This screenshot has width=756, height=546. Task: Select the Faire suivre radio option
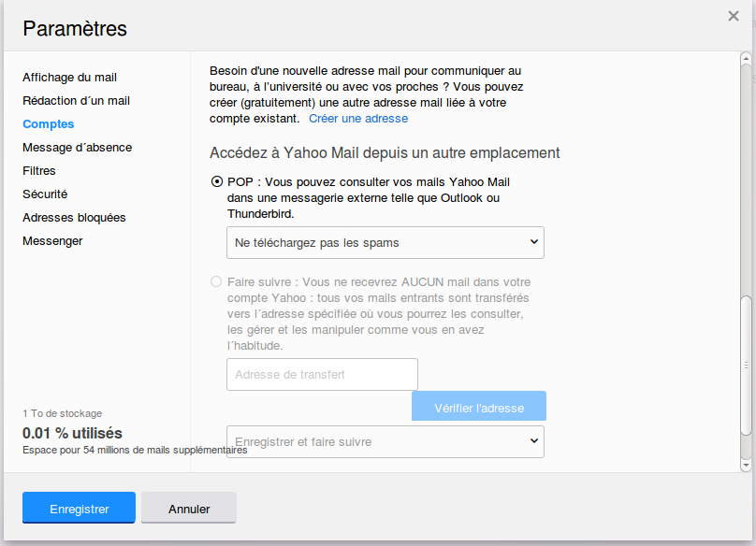(x=217, y=281)
